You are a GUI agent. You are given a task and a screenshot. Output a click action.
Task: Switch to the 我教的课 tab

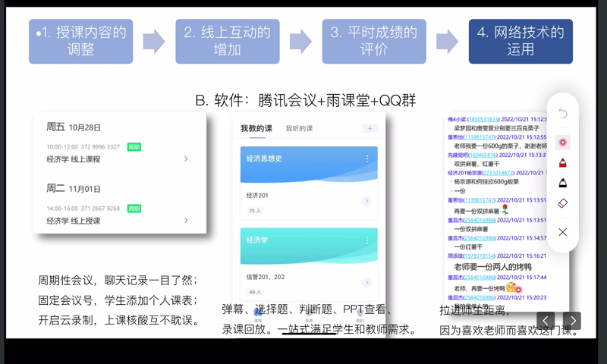pos(256,129)
